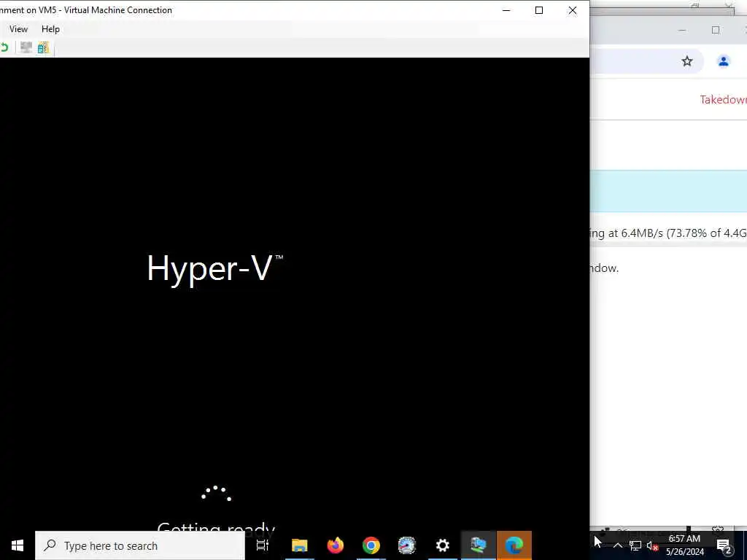Screen dimensions: 747x560
Task: Open the clock showing 6:57 AM
Action: coord(684,545)
